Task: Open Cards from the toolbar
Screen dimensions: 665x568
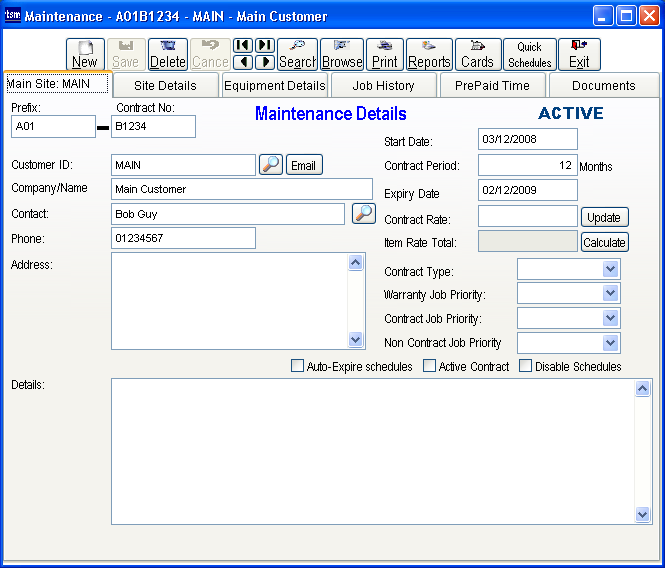Action: pos(477,54)
